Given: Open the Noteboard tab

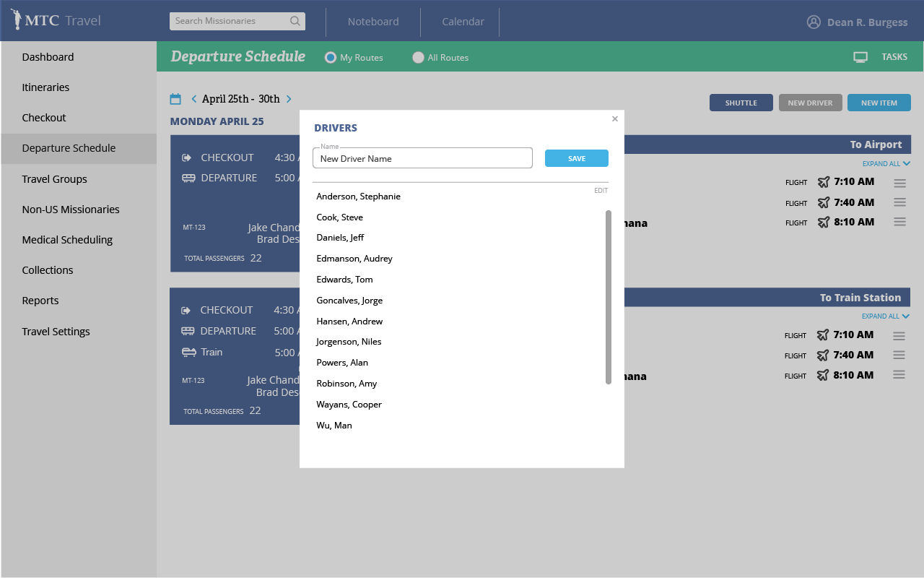Looking at the screenshot, I should click(x=373, y=22).
